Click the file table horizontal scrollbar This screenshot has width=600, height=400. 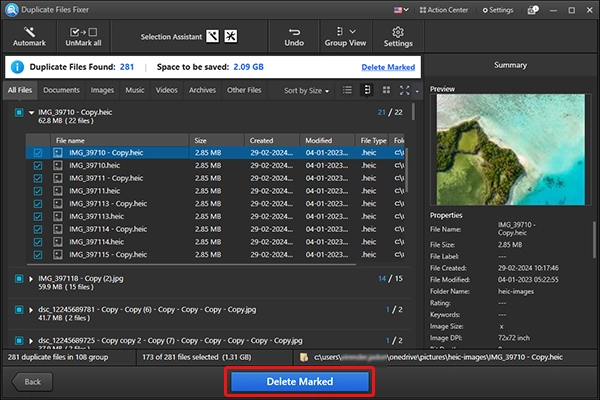pos(191,264)
